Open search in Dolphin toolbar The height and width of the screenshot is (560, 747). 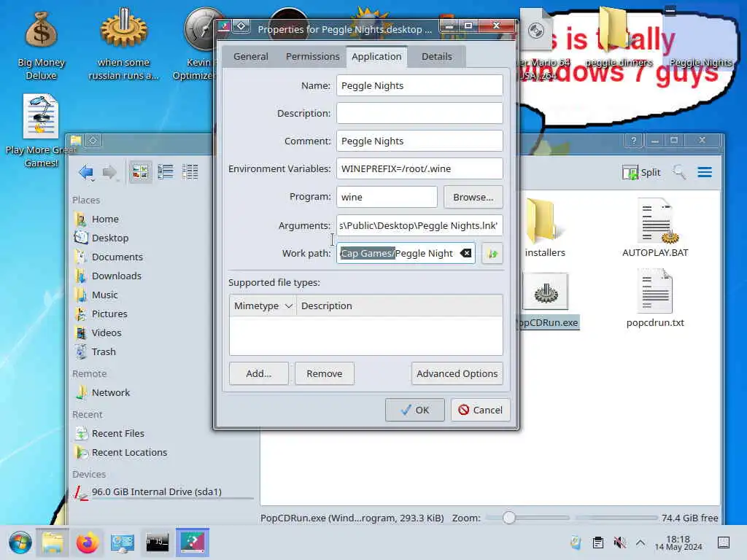coord(679,172)
